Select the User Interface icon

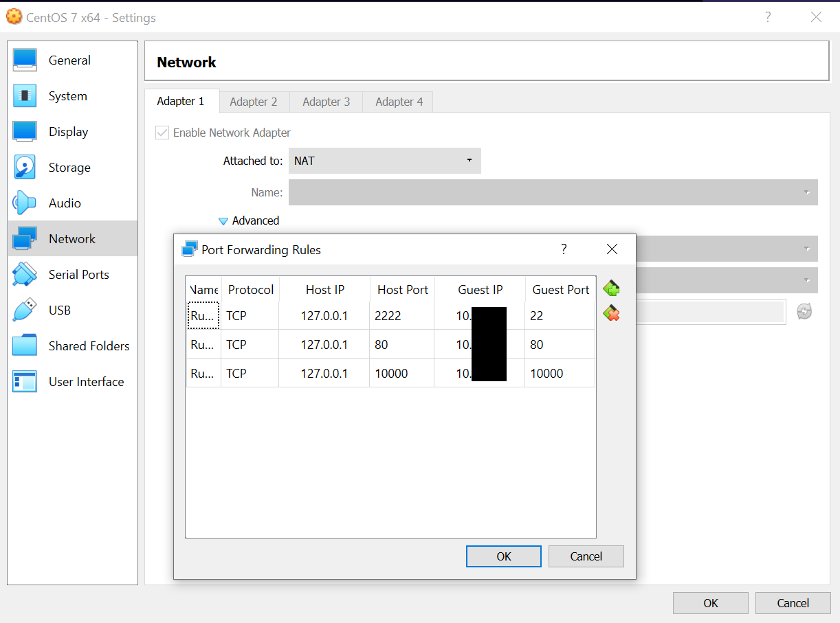pyautogui.click(x=25, y=382)
